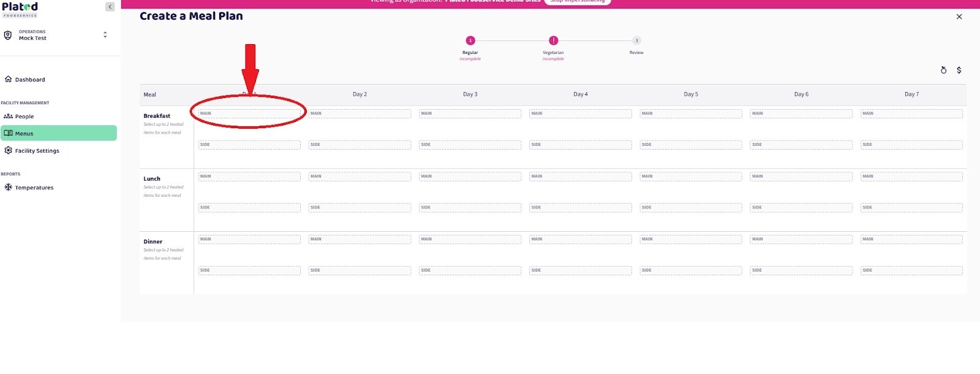
Task: Open Facility Settings
Action: click(37, 151)
